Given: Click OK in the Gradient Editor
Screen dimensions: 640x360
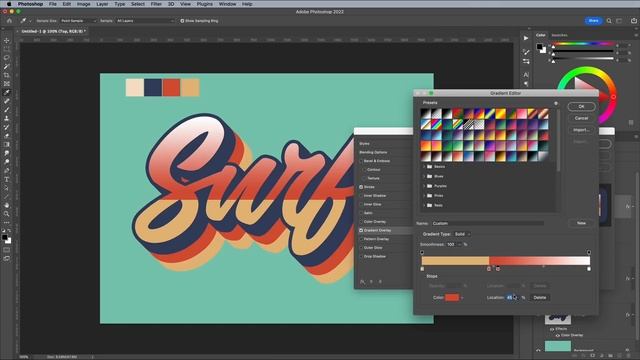Looking at the screenshot, I should (581, 107).
